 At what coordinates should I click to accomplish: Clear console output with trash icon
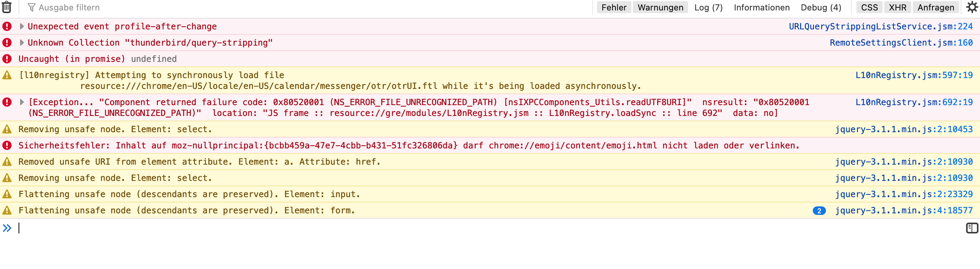pyautogui.click(x=7, y=7)
